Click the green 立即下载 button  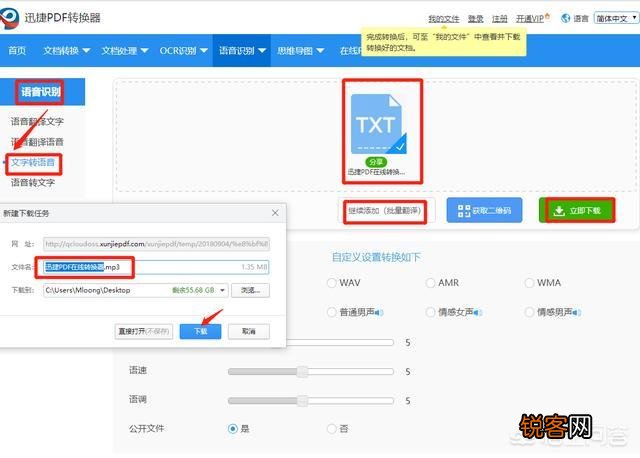[577, 210]
